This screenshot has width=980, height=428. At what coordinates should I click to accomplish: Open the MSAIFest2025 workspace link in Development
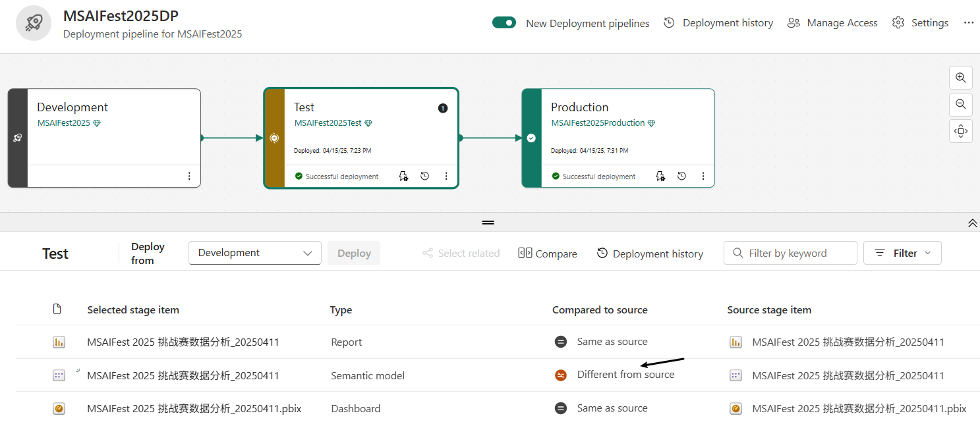pyautogui.click(x=64, y=123)
